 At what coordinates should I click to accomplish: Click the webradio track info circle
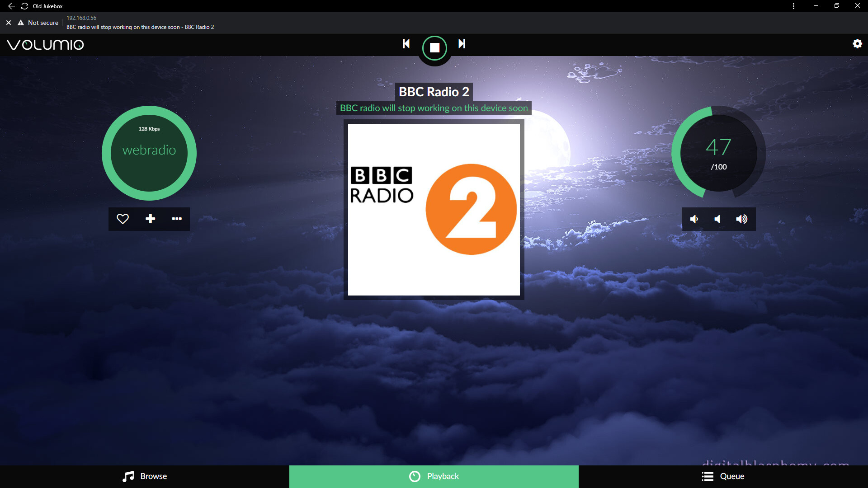tap(149, 153)
